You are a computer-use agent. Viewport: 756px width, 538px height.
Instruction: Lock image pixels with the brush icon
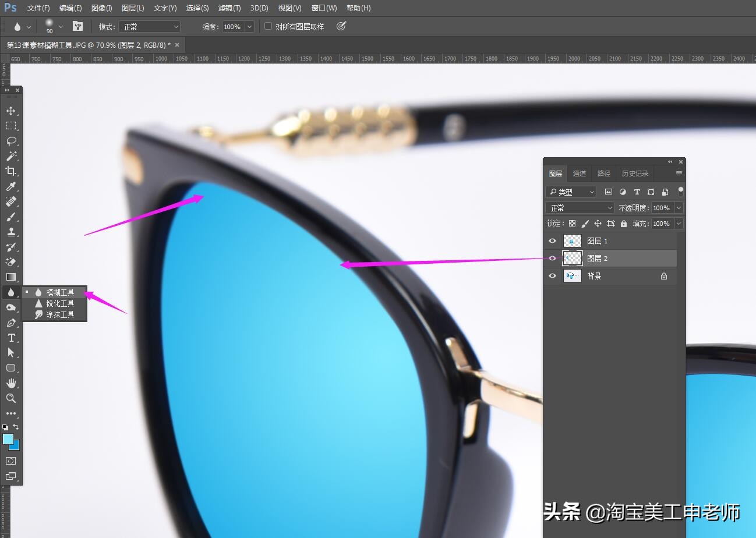(x=585, y=224)
